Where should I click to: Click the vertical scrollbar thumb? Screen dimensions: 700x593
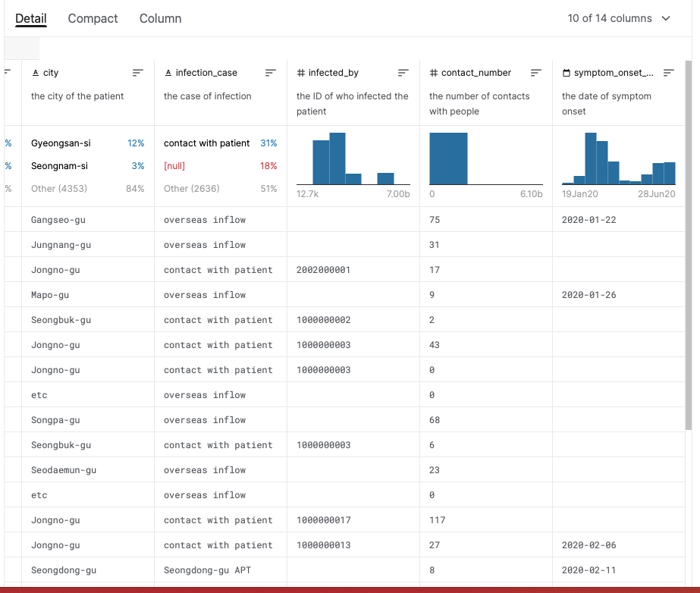click(x=689, y=245)
